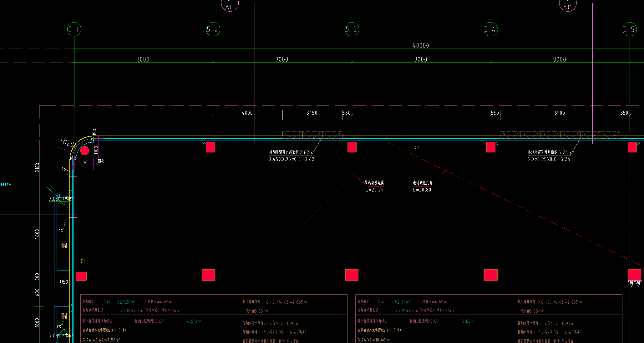Select the 3450 window dimension text
644x343 pixels.
[312, 113]
